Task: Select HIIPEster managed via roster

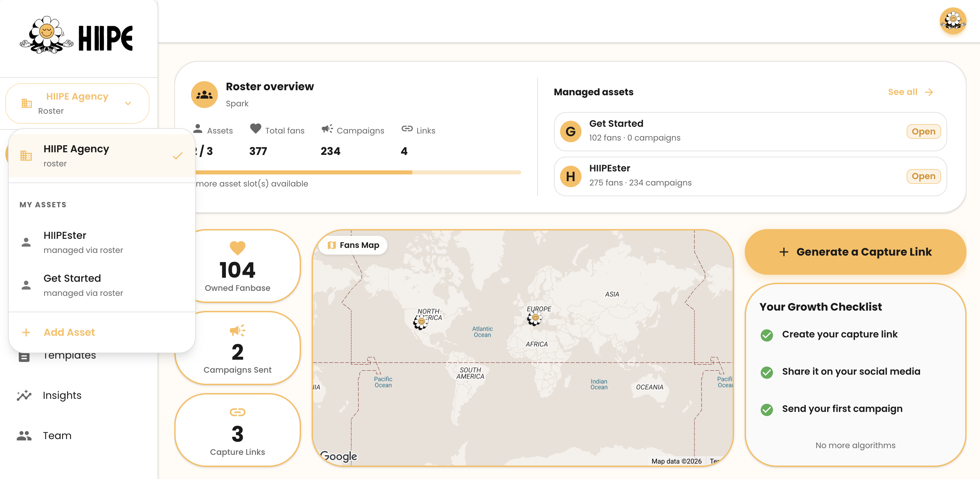Action: click(102, 242)
